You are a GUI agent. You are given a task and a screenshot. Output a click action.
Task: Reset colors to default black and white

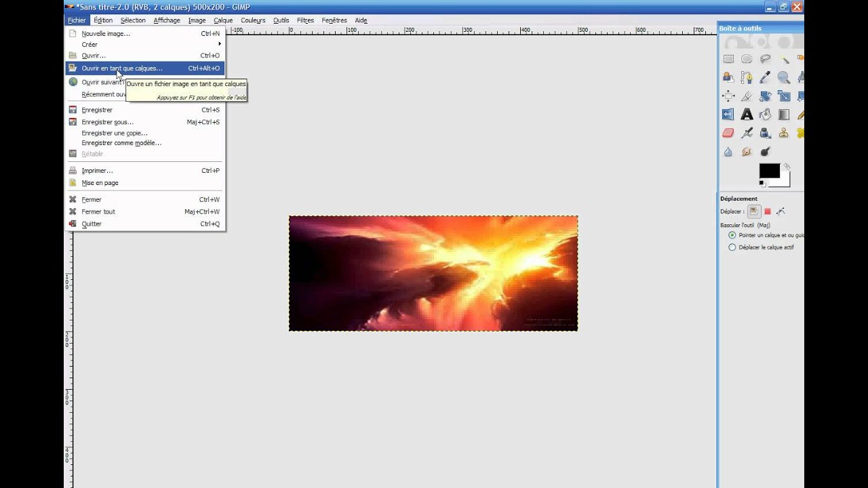pos(762,183)
